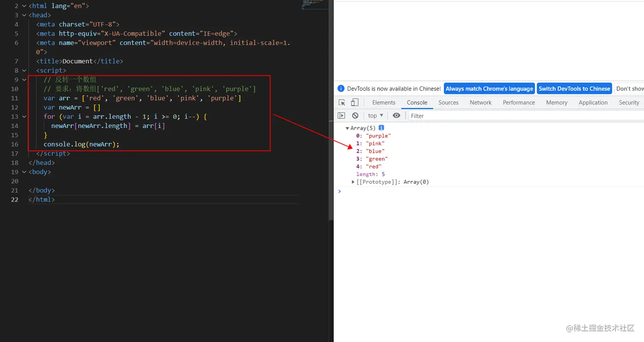
Task: Select the 2: "blue" array entry
Action: pyautogui.click(x=370, y=151)
